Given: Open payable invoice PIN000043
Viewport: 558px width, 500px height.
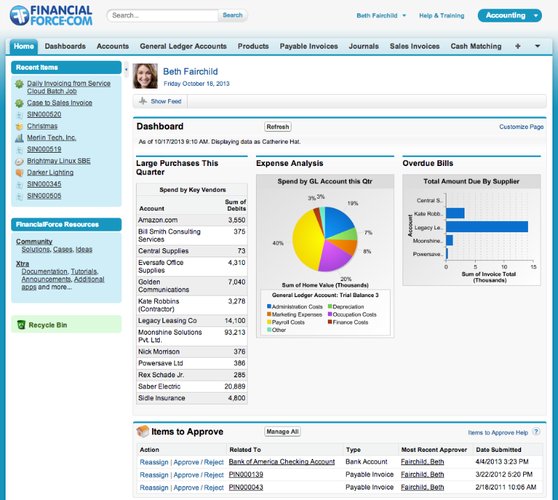Looking at the screenshot, I should (246, 487).
